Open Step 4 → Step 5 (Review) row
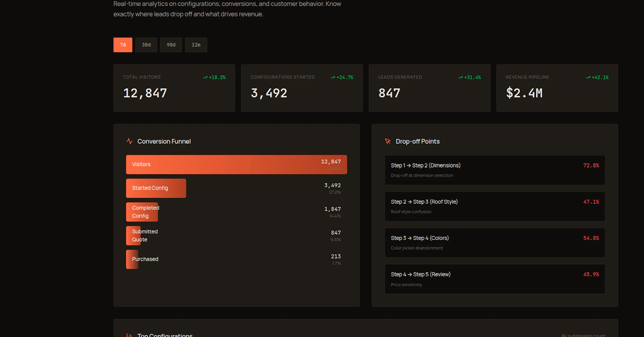This screenshot has height=337, width=644. click(x=495, y=279)
